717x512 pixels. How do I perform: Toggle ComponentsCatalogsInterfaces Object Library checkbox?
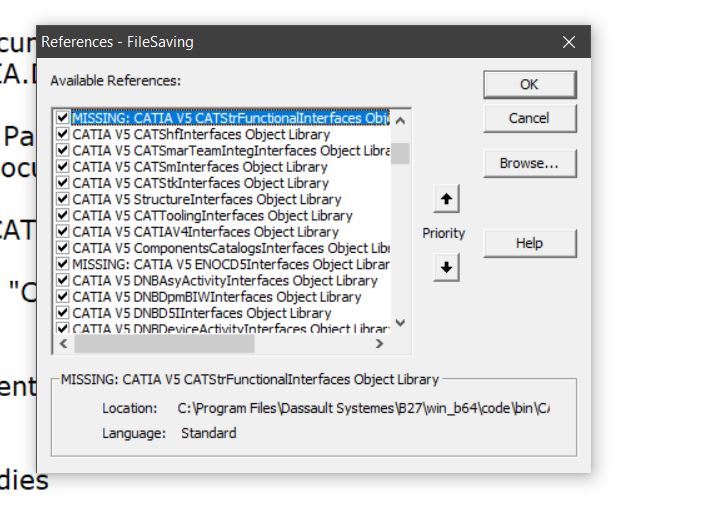point(63,248)
